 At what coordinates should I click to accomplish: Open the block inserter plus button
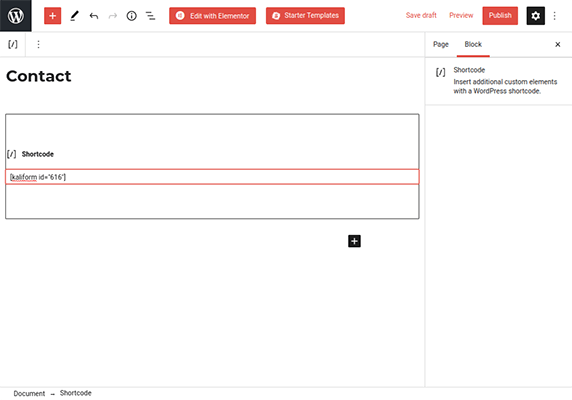(53, 16)
